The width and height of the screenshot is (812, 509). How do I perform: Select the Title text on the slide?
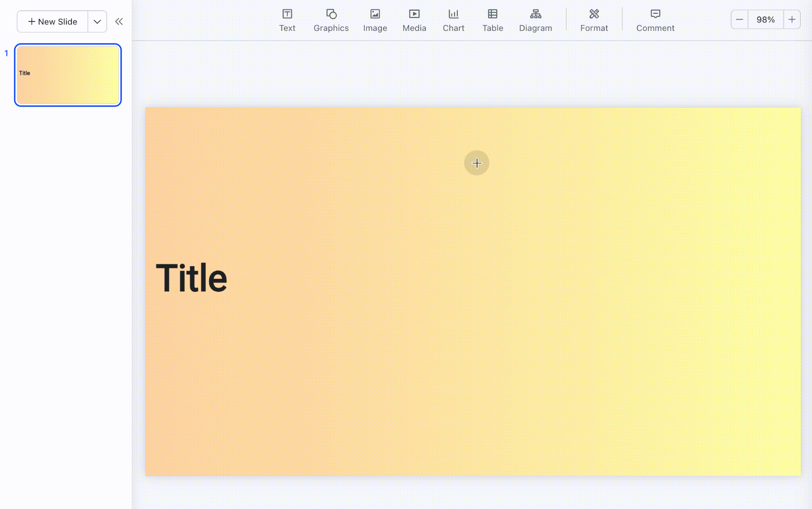click(192, 278)
